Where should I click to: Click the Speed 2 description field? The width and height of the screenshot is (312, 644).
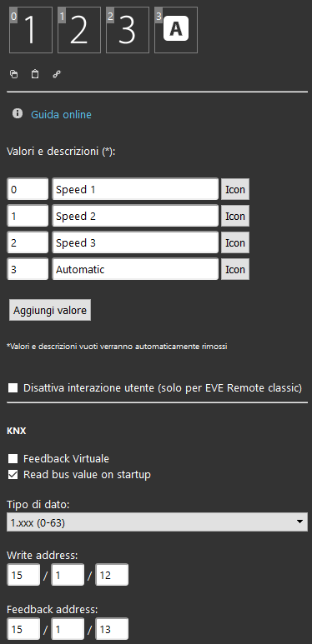pyautogui.click(x=135, y=216)
